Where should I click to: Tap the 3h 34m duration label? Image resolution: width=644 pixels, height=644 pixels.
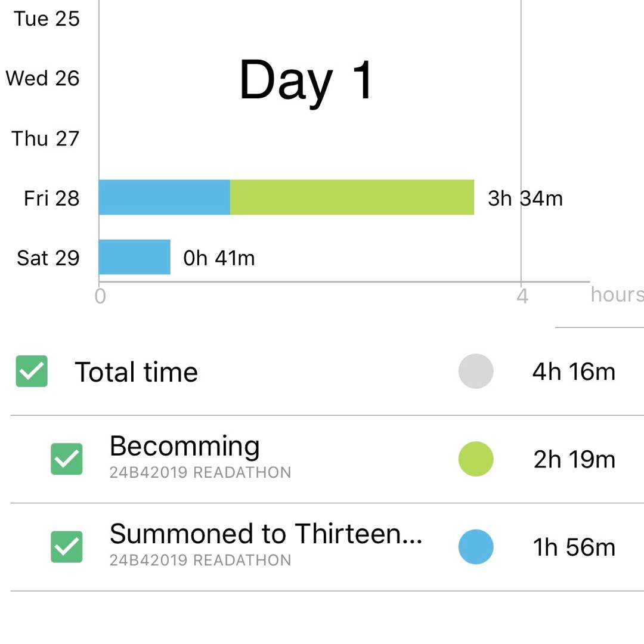[525, 198]
